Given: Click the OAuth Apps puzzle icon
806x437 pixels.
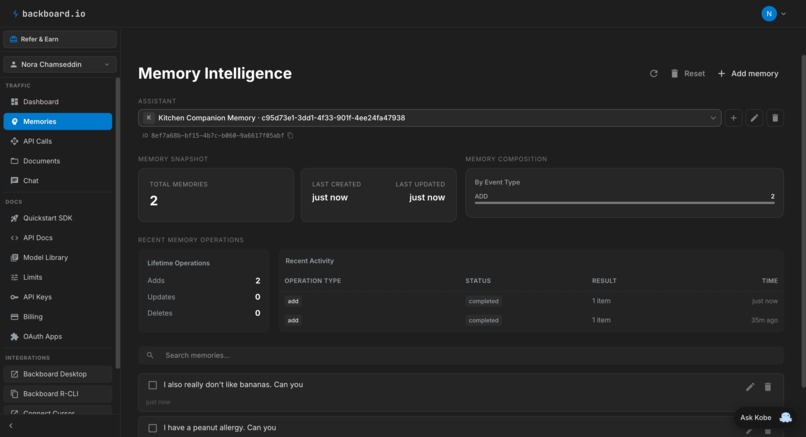Looking at the screenshot, I should tap(14, 336).
